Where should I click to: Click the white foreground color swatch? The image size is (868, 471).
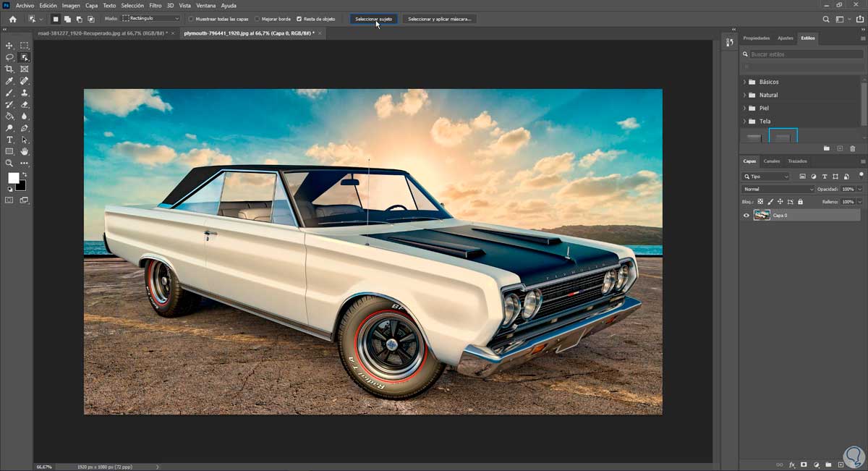coord(13,178)
